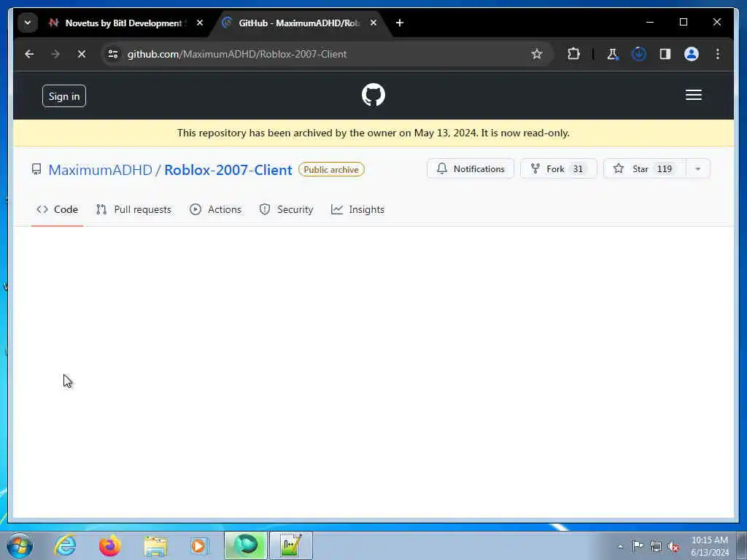Show hidden tray icons arrow

[x=620, y=546]
